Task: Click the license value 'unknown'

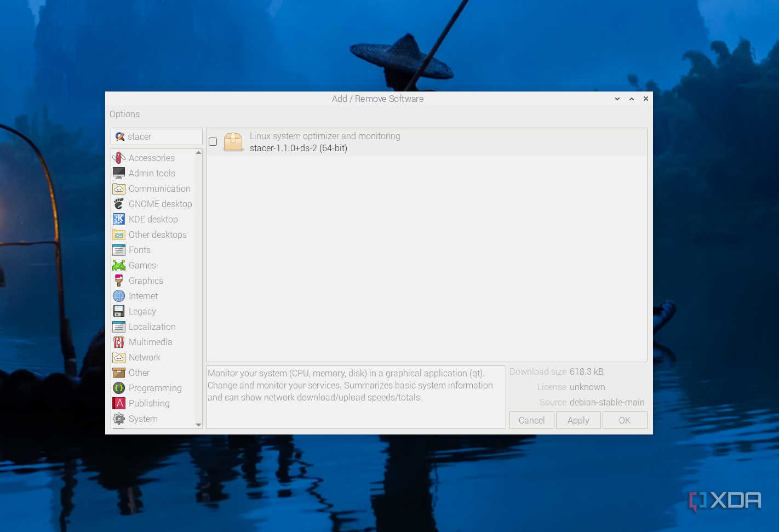Action: 587,387
